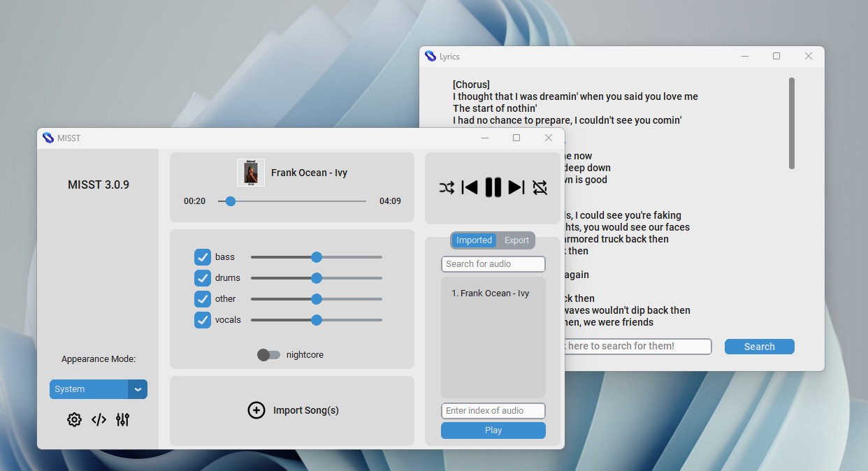This screenshot has height=471, width=868.
Task: Click the song progress slider knob
Action: [x=231, y=201]
